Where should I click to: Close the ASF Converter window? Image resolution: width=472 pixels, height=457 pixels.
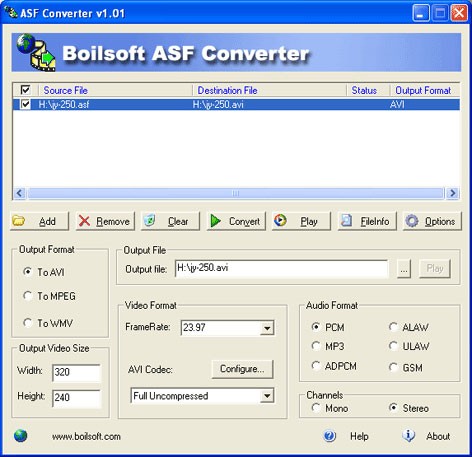[459, 13]
